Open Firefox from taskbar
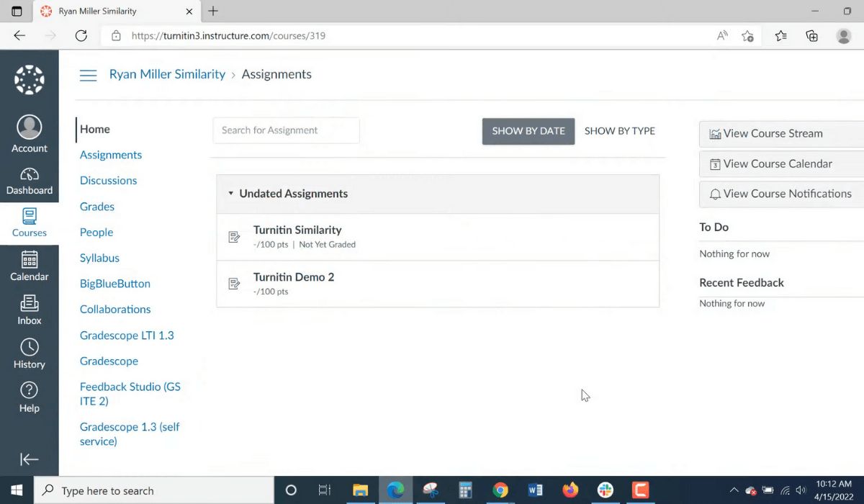Image resolution: width=864 pixels, height=504 pixels. (x=570, y=490)
